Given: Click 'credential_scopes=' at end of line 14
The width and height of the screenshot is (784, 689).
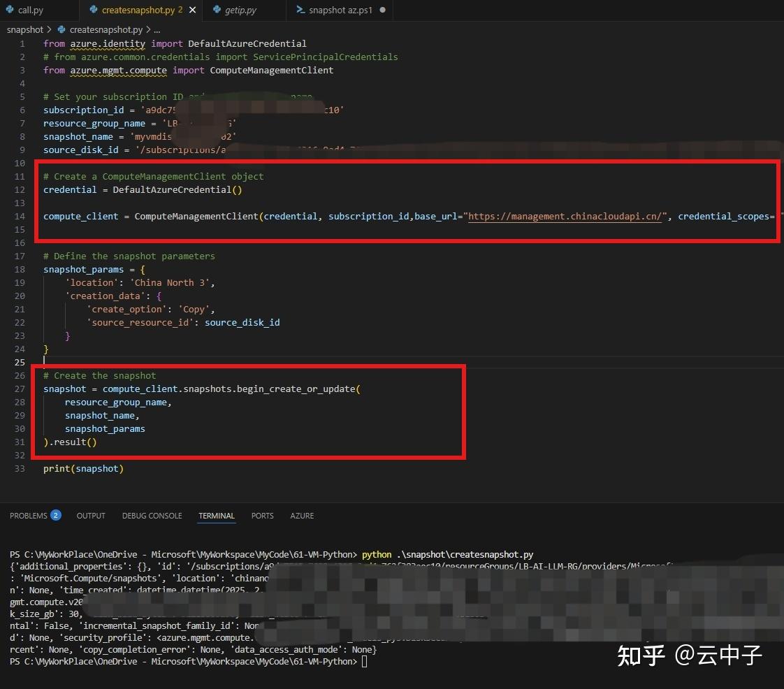Looking at the screenshot, I should tap(726, 217).
